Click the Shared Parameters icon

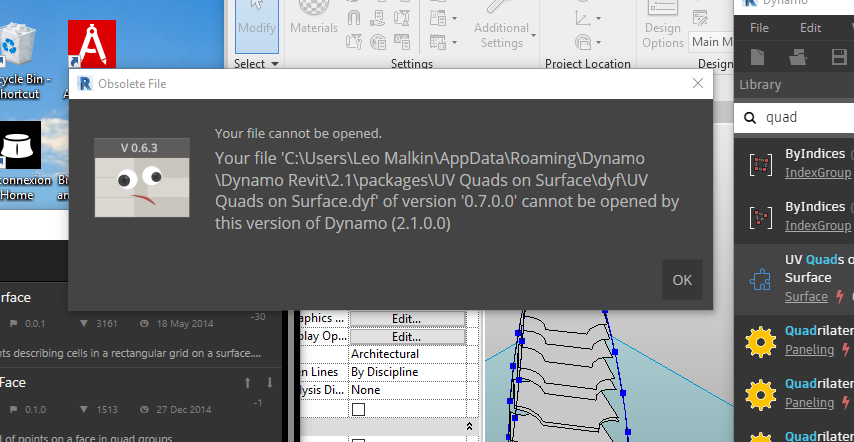377,18
